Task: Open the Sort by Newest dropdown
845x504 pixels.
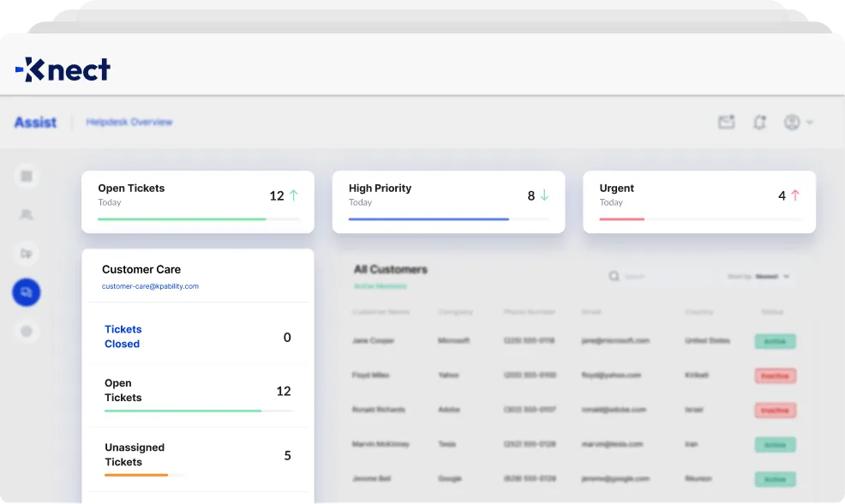Action: (759, 277)
